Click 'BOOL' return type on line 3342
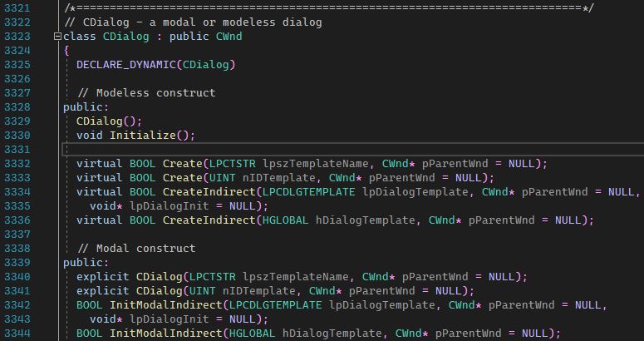 90,305
